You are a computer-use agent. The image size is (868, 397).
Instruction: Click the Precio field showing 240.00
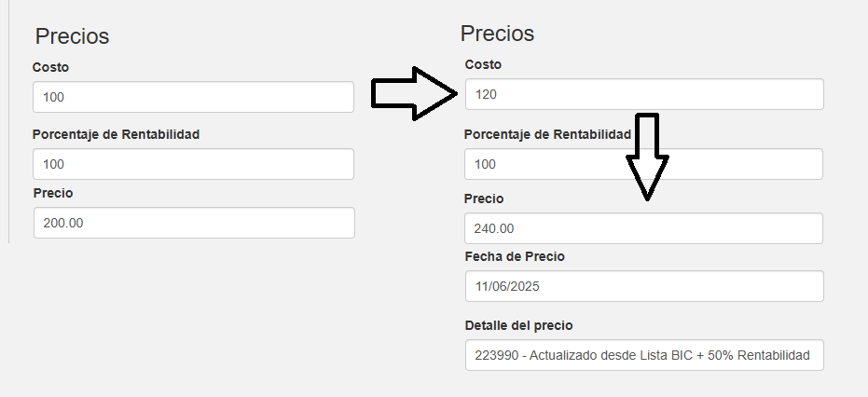click(x=643, y=228)
